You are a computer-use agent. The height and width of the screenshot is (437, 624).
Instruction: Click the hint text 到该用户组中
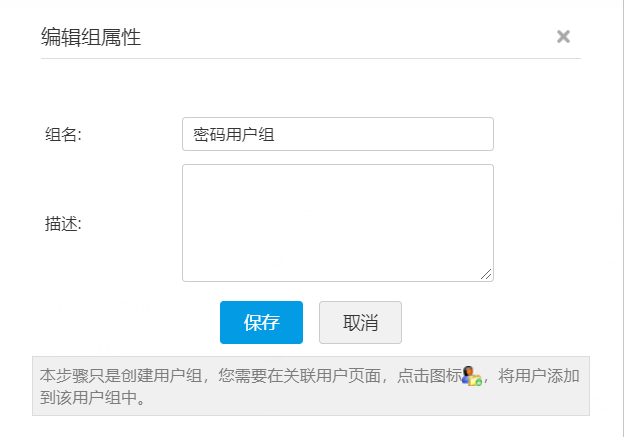click(x=92, y=397)
